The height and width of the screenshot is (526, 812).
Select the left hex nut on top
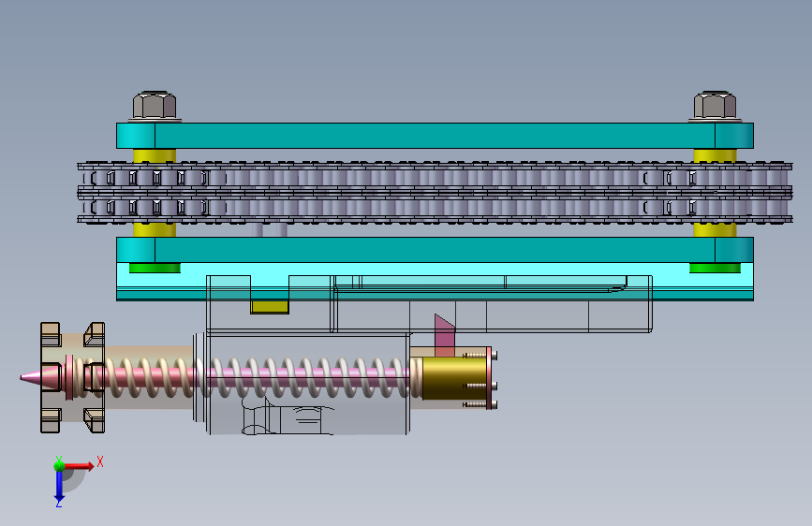(x=155, y=106)
